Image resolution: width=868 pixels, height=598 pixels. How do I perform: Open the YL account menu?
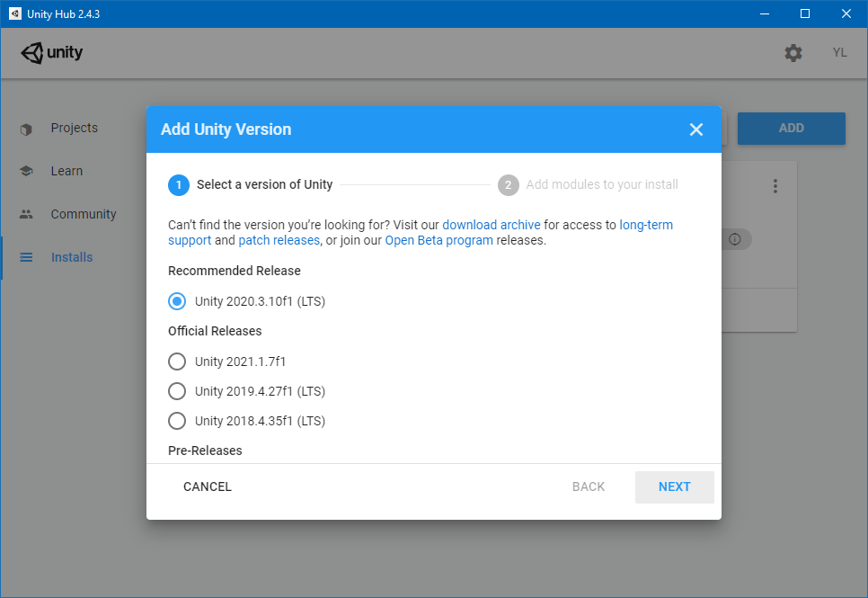click(x=839, y=52)
